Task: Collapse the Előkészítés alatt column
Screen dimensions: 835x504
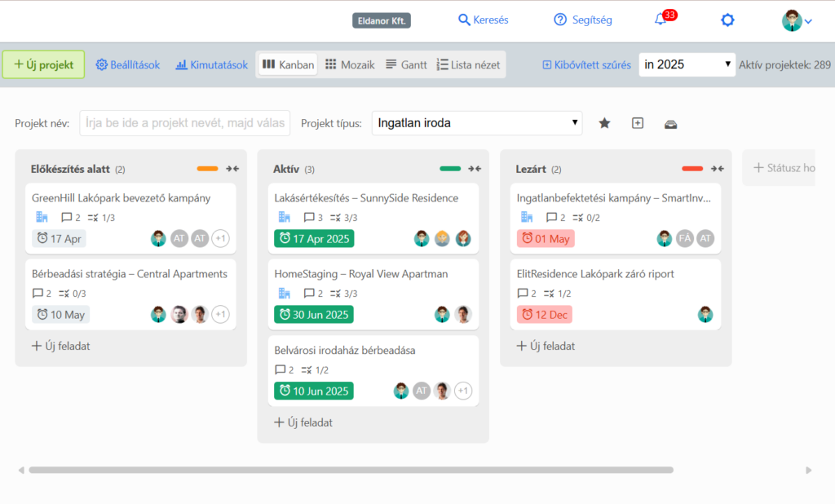Action: tap(232, 169)
